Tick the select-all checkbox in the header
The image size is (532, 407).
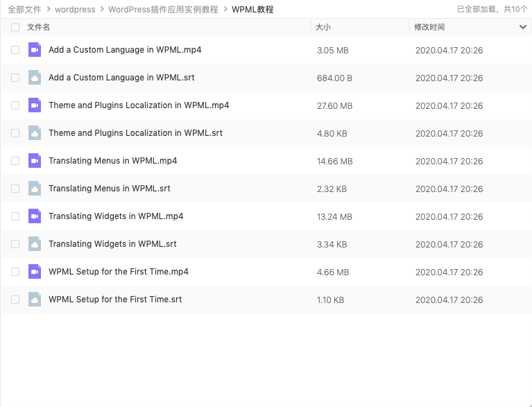point(15,27)
